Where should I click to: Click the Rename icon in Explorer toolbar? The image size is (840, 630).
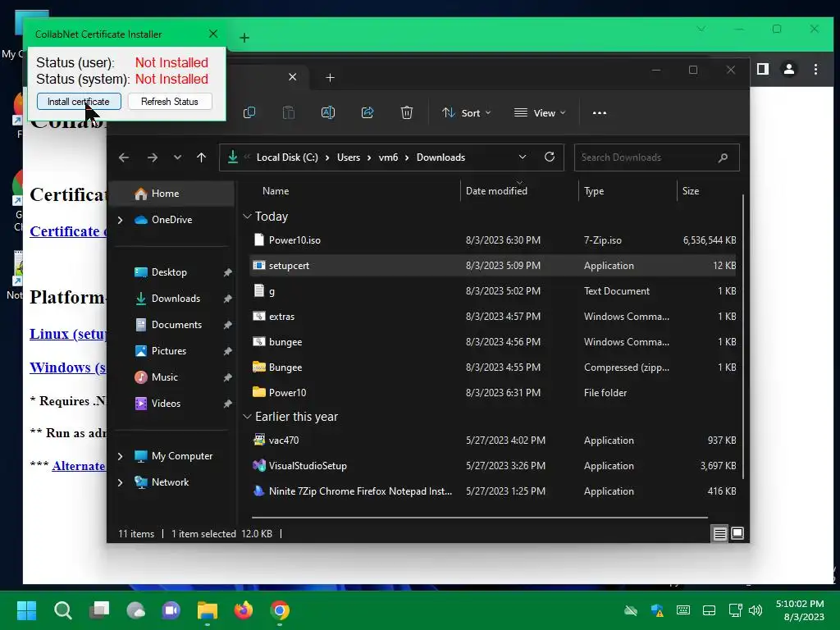point(328,112)
